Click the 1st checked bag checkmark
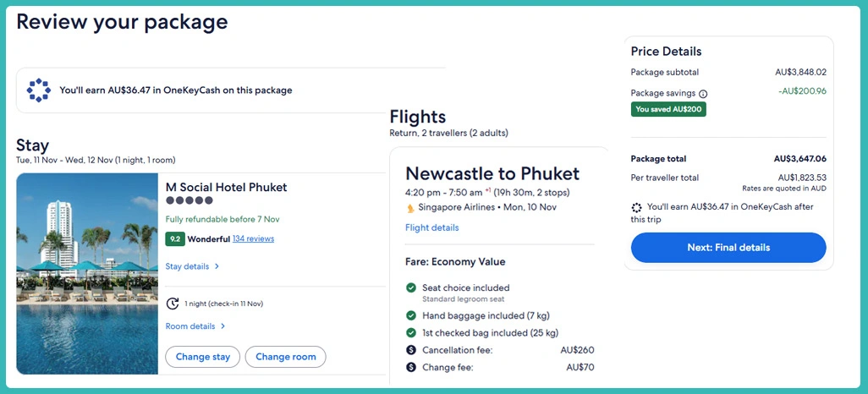Image resolution: width=868 pixels, height=394 pixels. (411, 333)
